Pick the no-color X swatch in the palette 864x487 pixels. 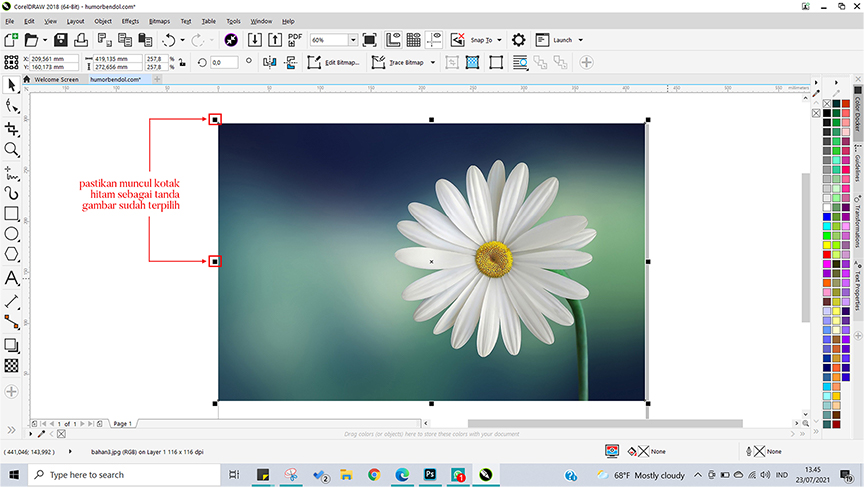[x=827, y=104]
